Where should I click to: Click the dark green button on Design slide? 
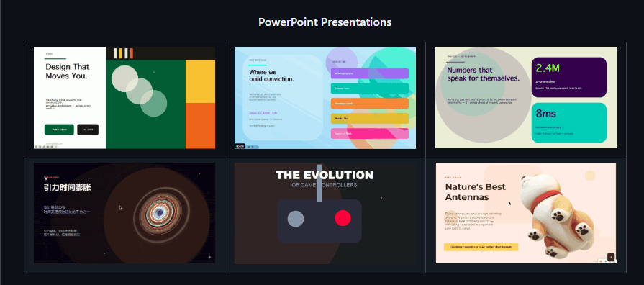click(x=59, y=130)
